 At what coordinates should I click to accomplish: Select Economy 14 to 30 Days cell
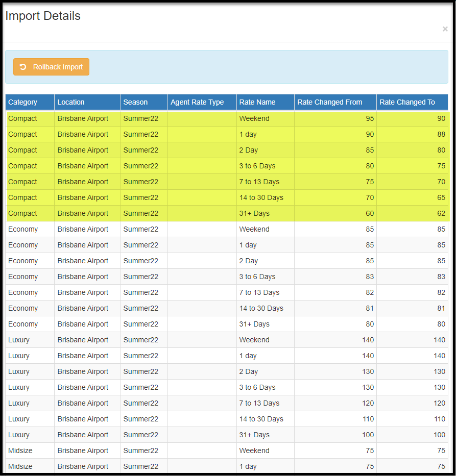(x=265, y=308)
